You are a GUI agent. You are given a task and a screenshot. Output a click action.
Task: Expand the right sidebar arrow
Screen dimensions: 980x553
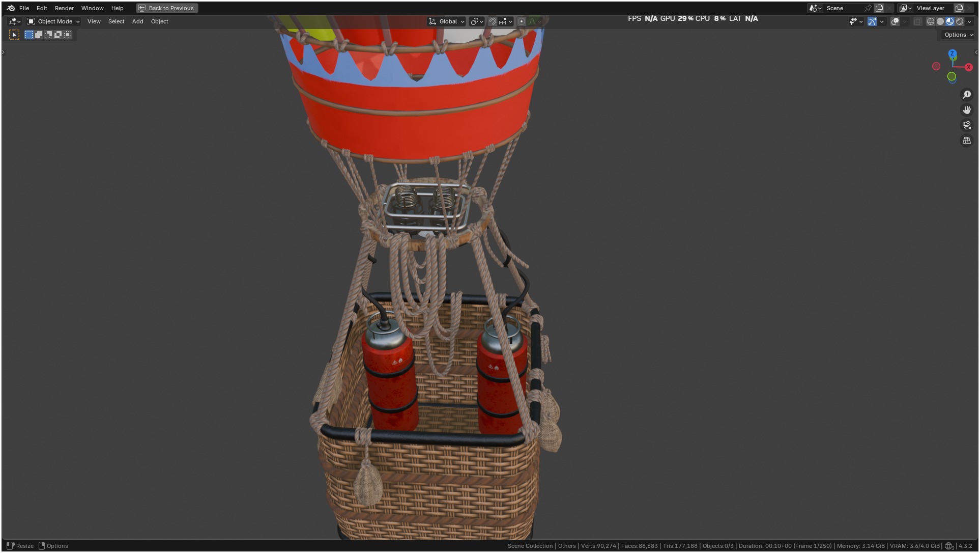click(976, 52)
